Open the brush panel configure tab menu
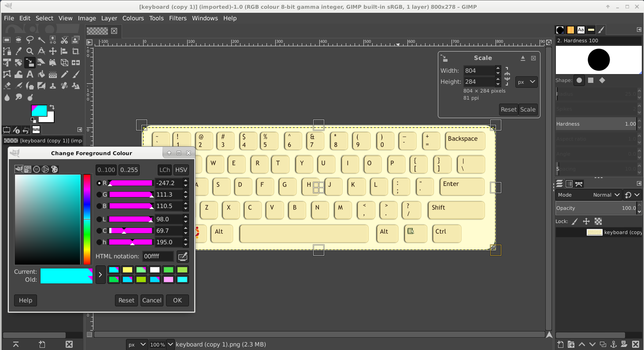Screen dimensions: 644x350 click(x=639, y=30)
